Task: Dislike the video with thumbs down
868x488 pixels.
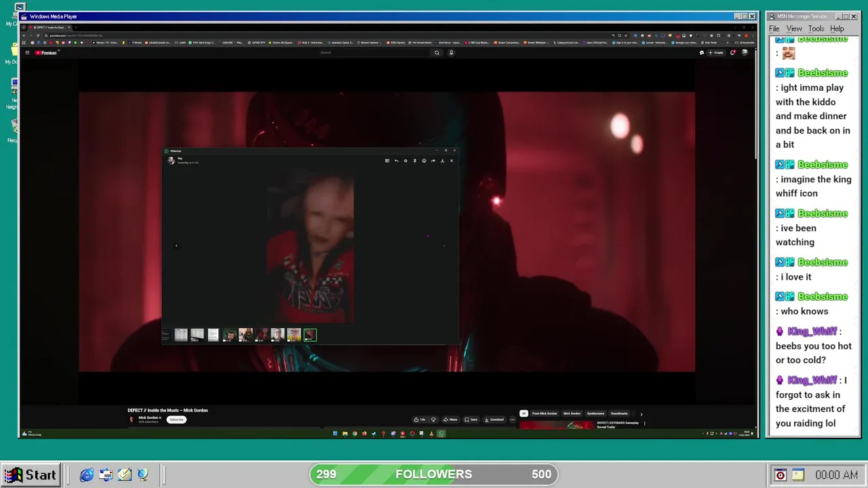Action: click(434, 420)
